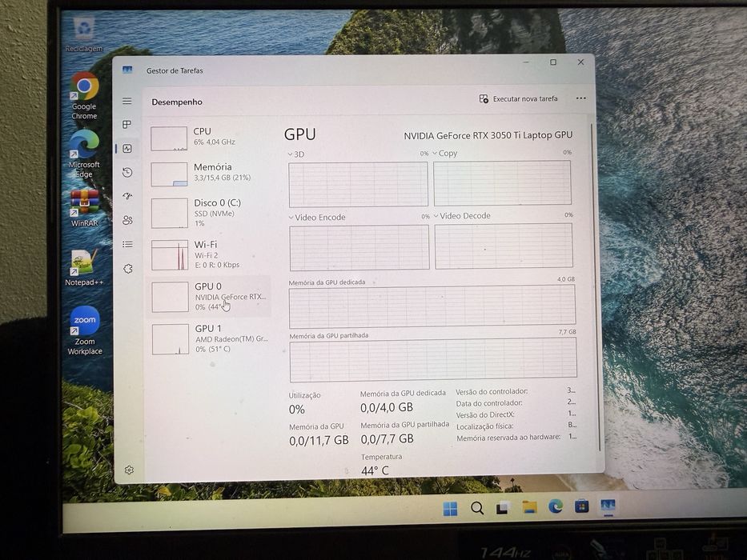This screenshot has width=747, height=560.
Task: Click the Windows Start button on taskbar
Action: pyautogui.click(x=450, y=509)
